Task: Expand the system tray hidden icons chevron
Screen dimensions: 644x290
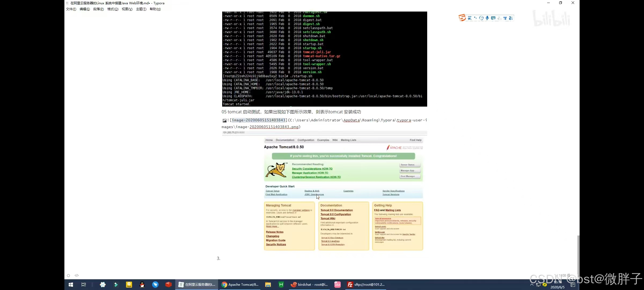Action: 532,284
